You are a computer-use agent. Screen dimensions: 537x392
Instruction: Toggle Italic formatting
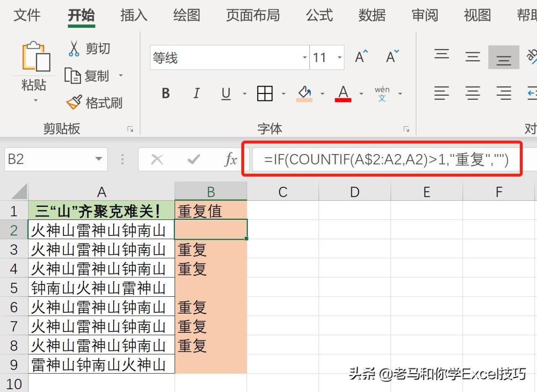(x=196, y=93)
